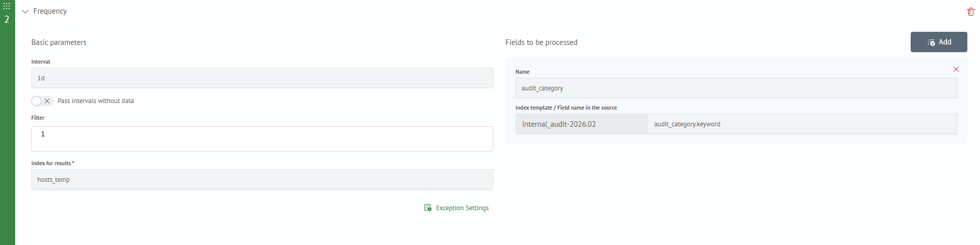This screenshot has height=245, width=980.
Task: Click the list-plus icon inside Add button
Action: point(931,42)
